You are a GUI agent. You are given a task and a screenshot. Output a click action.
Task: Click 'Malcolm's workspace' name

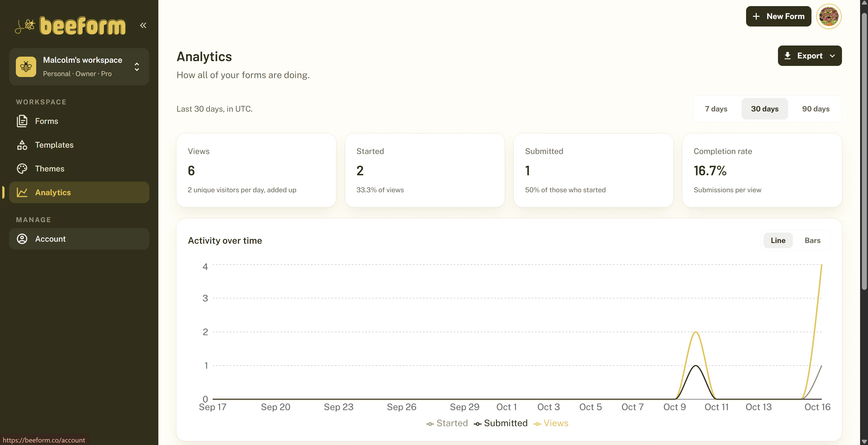pos(83,60)
